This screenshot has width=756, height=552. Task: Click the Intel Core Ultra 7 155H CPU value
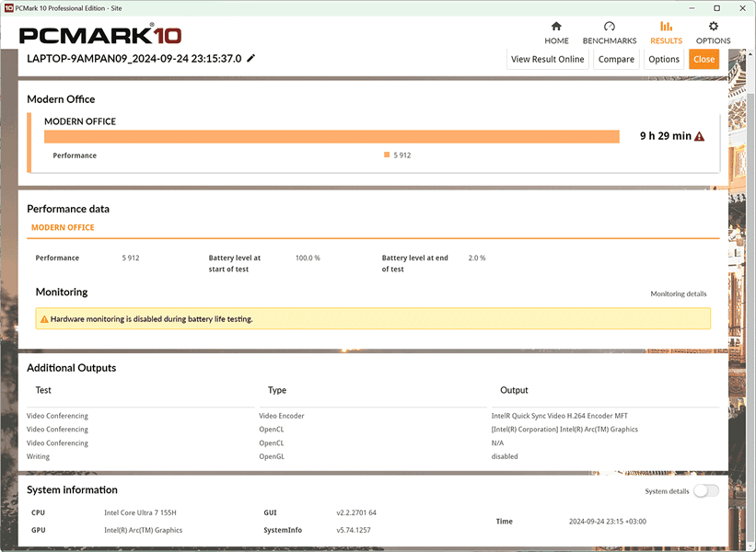click(x=140, y=512)
